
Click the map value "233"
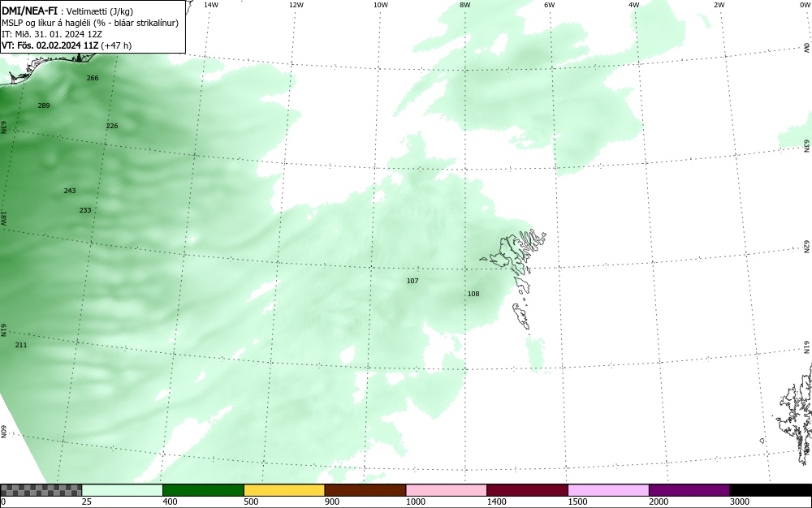(x=85, y=210)
